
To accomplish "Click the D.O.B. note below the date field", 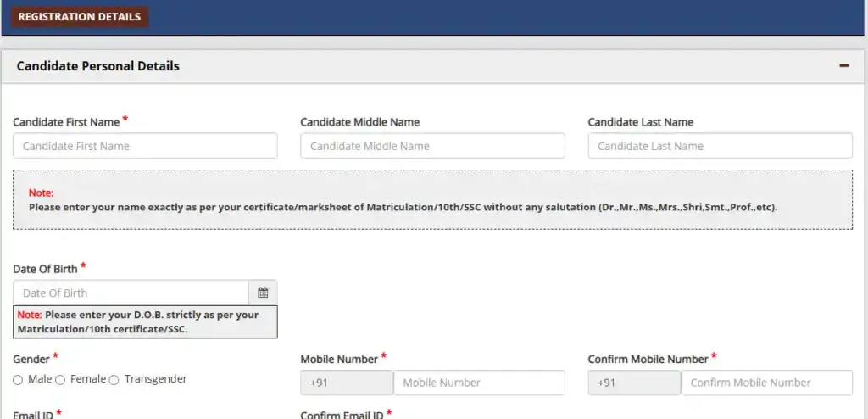I will click(x=145, y=321).
